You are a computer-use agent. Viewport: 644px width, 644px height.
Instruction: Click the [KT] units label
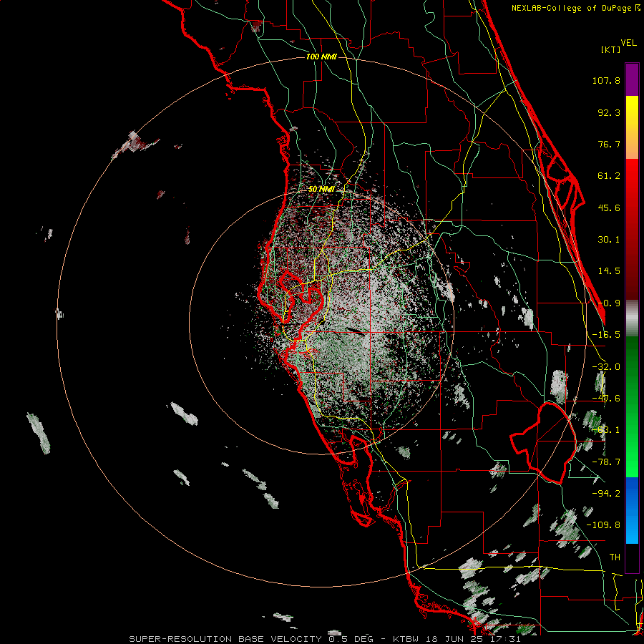[610, 49]
